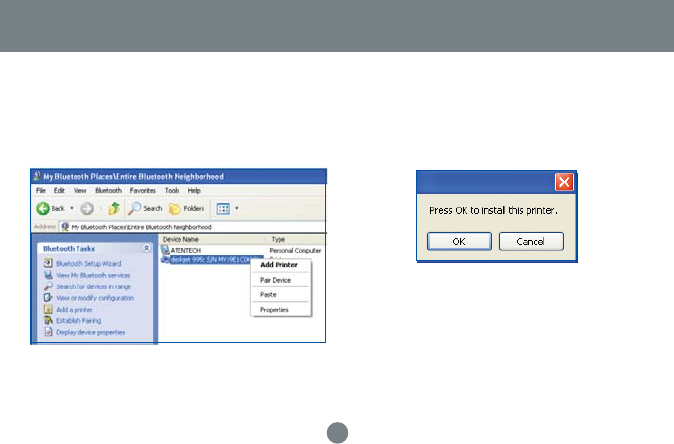Open View My Bluetooth services link

click(93, 275)
